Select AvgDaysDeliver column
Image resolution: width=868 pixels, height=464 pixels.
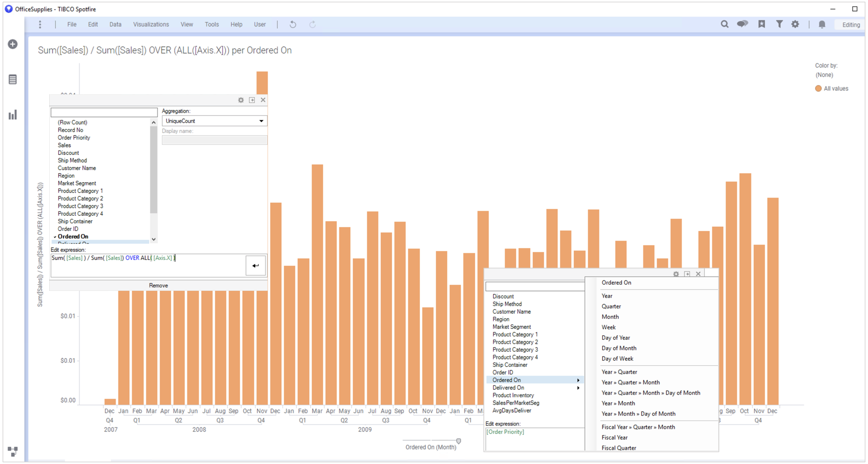click(512, 411)
